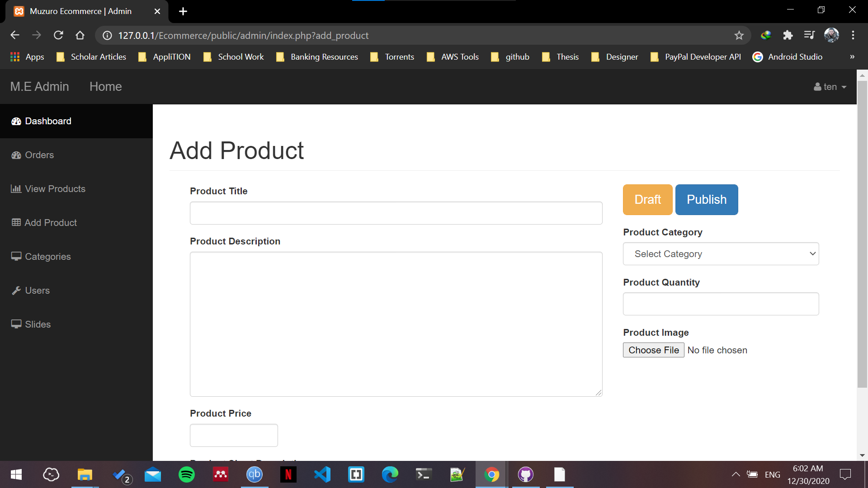Go to Home in the top navbar
This screenshot has height=488, width=868.
tap(105, 87)
